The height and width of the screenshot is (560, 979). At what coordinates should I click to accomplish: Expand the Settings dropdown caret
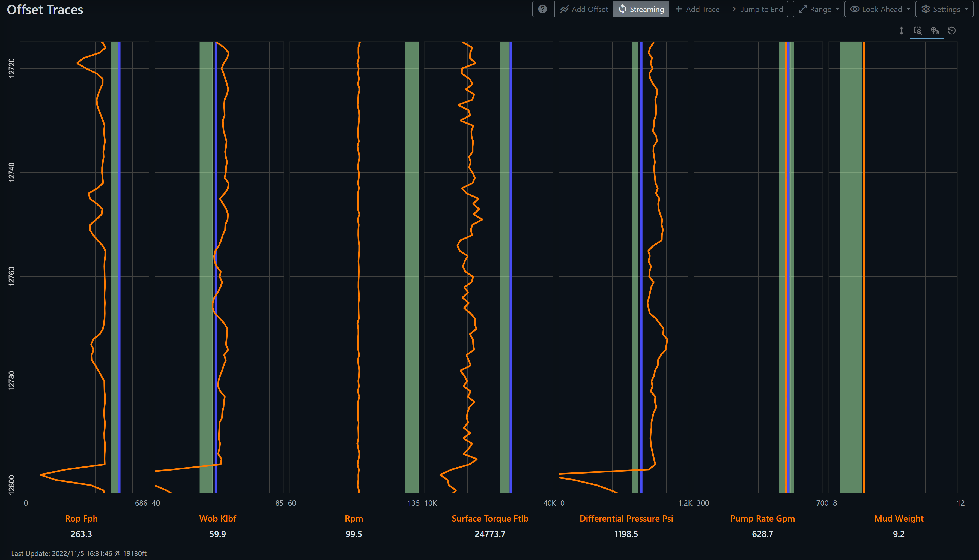click(x=966, y=9)
